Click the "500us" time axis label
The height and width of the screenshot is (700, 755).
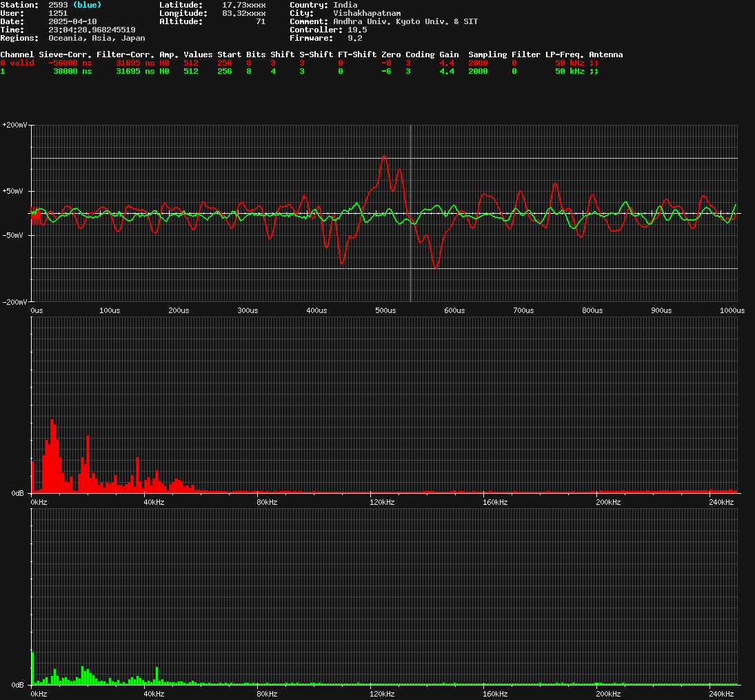coord(385,310)
